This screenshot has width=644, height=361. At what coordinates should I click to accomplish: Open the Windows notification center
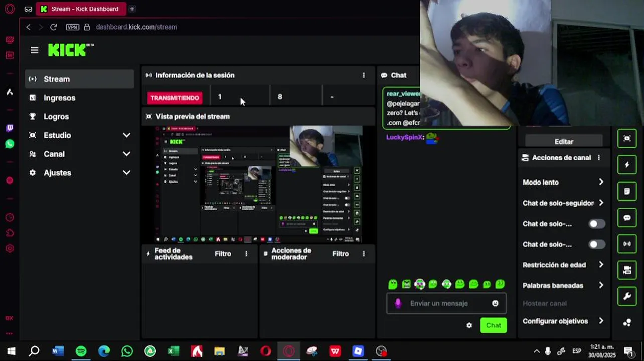628,351
